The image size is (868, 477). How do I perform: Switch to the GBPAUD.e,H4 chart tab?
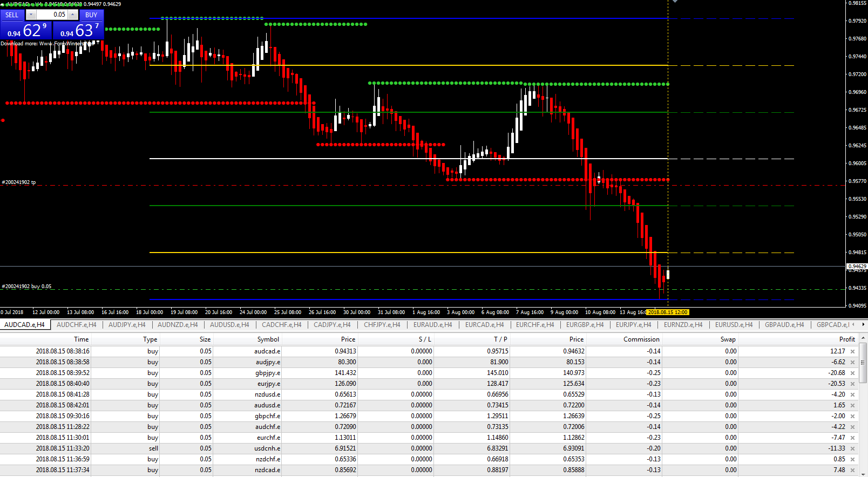(x=784, y=325)
